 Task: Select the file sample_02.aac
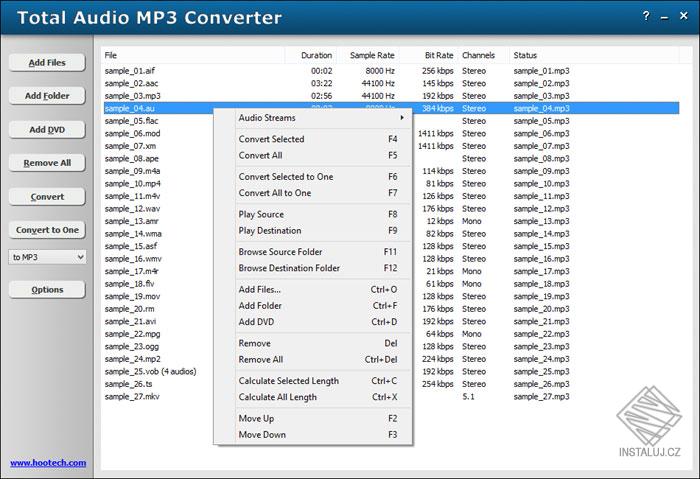pos(132,83)
